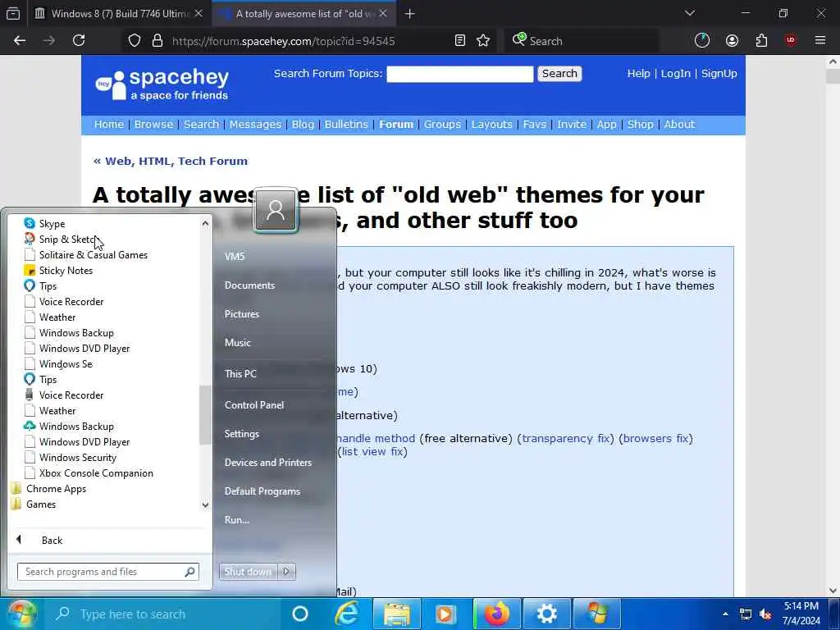Open tracking protection shield icon
Image resolution: width=840 pixels, height=630 pixels.
tap(135, 41)
